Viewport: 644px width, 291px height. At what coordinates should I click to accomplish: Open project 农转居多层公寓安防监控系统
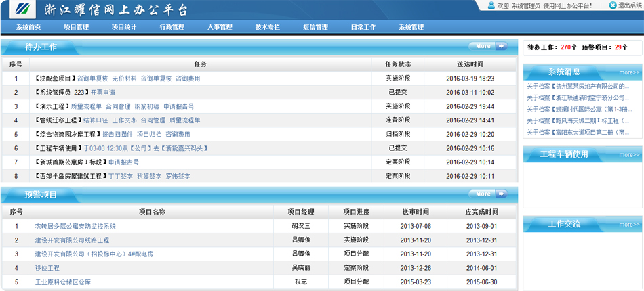tap(75, 226)
